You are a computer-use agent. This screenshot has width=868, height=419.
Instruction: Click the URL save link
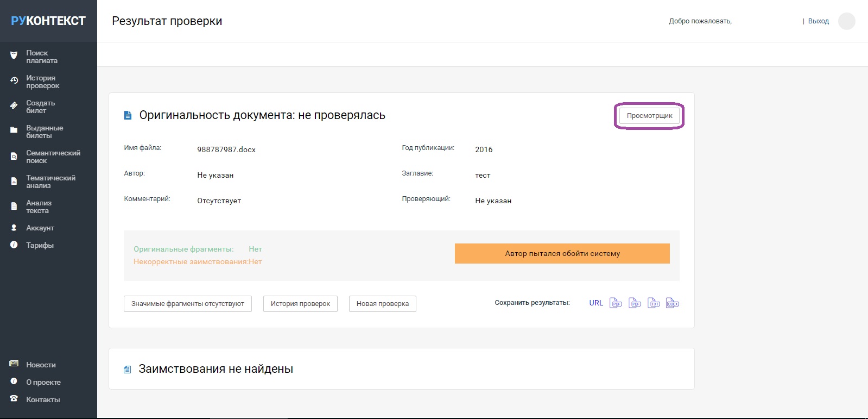pos(596,303)
